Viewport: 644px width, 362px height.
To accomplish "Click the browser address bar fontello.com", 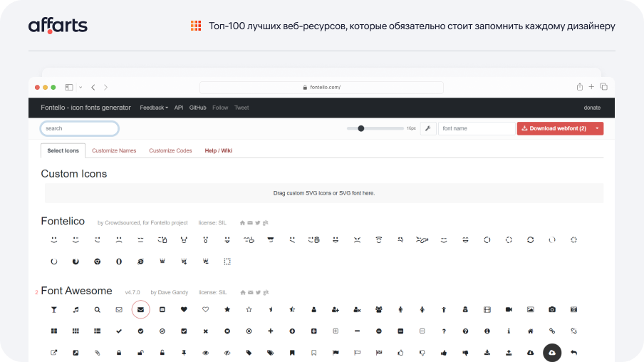I will pos(321,87).
